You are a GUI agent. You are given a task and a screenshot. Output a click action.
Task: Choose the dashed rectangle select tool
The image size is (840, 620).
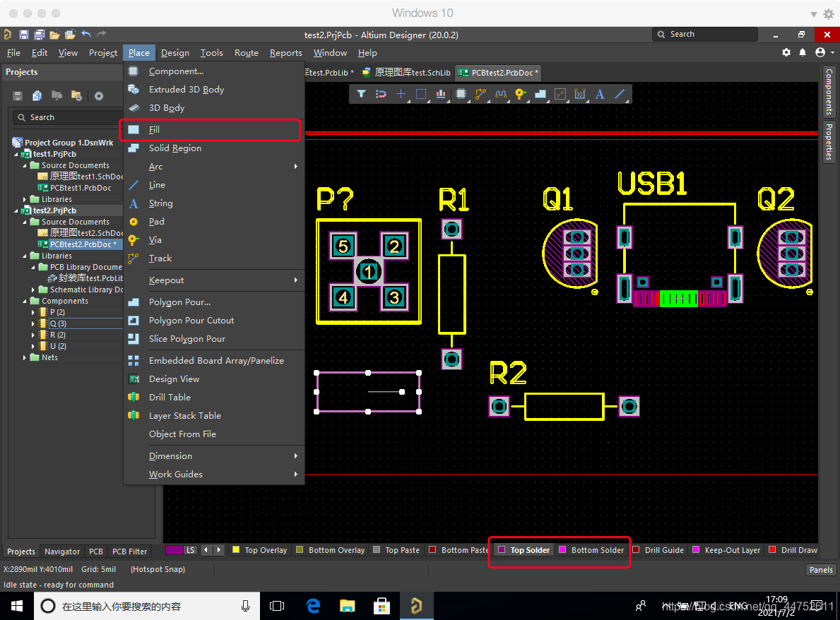[x=421, y=94]
